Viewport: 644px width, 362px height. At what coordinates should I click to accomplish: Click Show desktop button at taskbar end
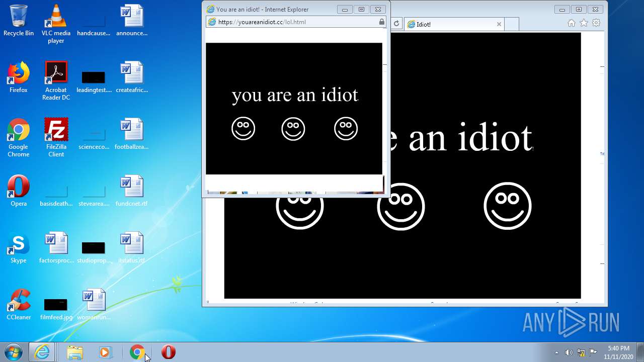(640, 352)
